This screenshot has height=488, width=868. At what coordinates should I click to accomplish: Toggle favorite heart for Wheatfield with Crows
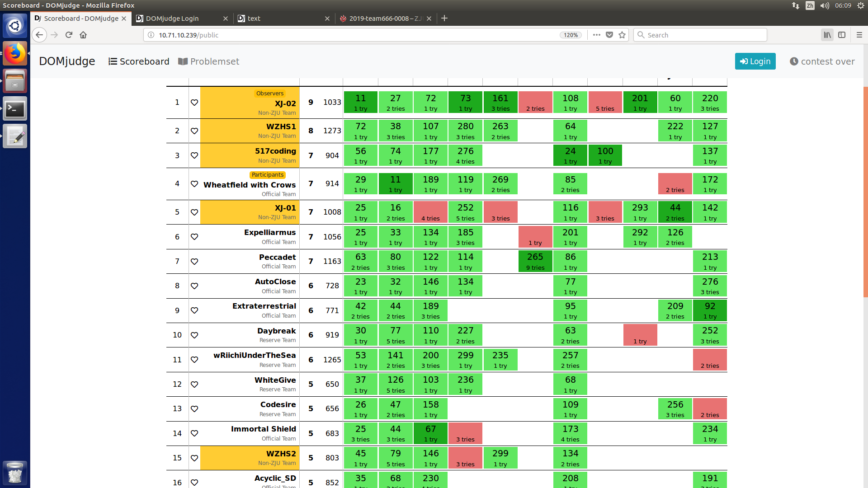point(194,184)
